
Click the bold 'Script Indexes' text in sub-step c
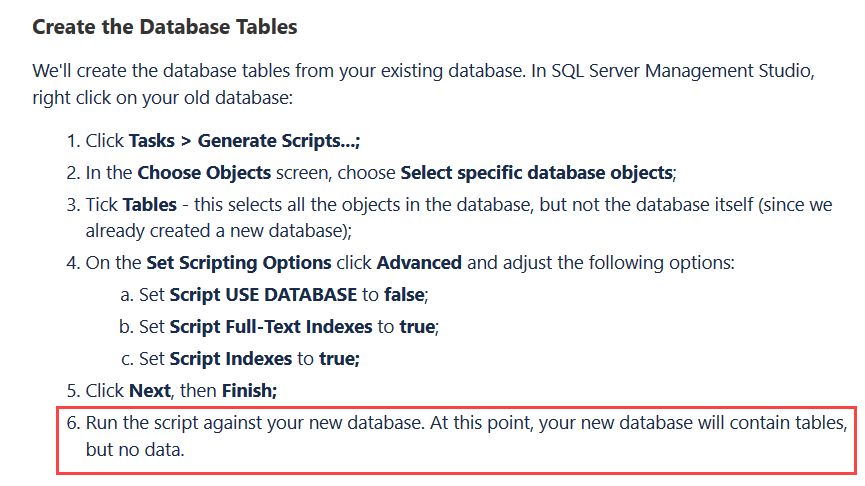coord(231,359)
